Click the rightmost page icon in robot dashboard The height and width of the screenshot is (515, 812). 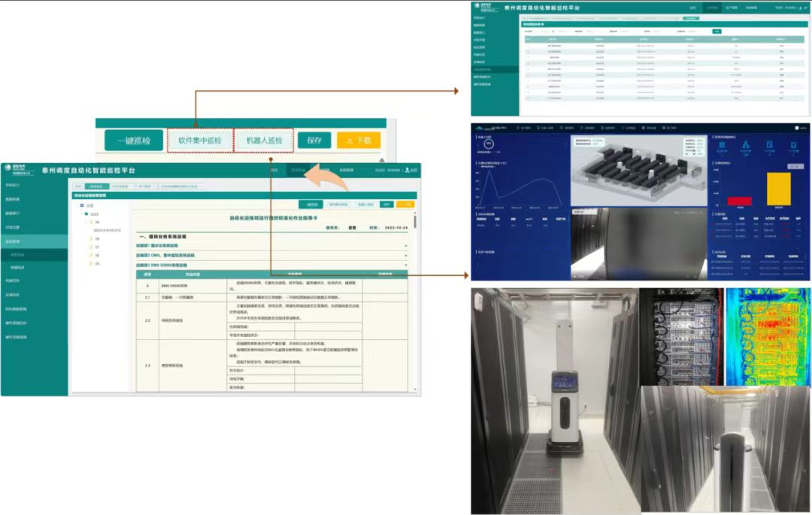coord(793,145)
